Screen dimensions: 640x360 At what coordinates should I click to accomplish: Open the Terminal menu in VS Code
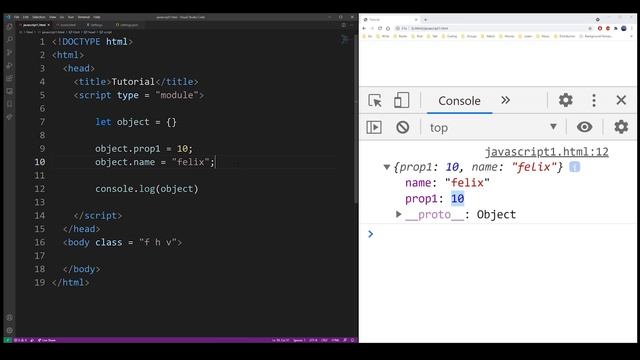coord(84,17)
